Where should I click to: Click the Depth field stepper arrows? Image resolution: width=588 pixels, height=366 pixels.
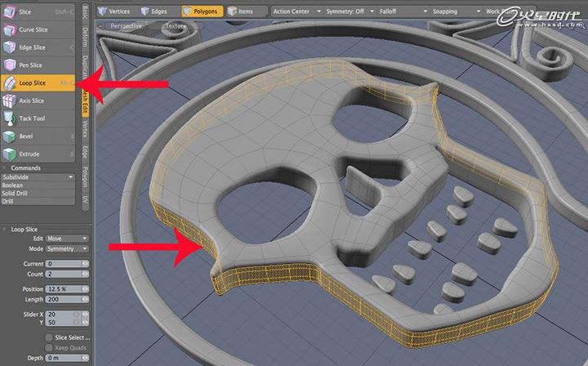[x=86, y=358]
